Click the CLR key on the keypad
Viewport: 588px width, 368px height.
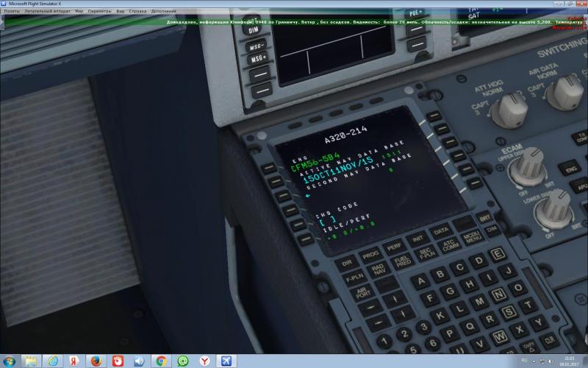coord(549,340)
